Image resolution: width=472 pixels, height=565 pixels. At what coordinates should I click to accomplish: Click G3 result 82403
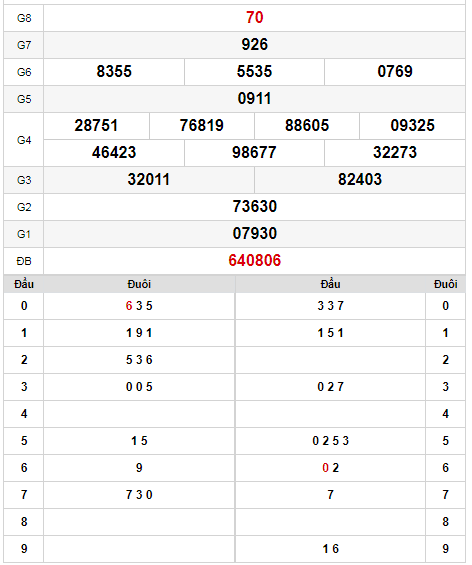click(360, 179)
